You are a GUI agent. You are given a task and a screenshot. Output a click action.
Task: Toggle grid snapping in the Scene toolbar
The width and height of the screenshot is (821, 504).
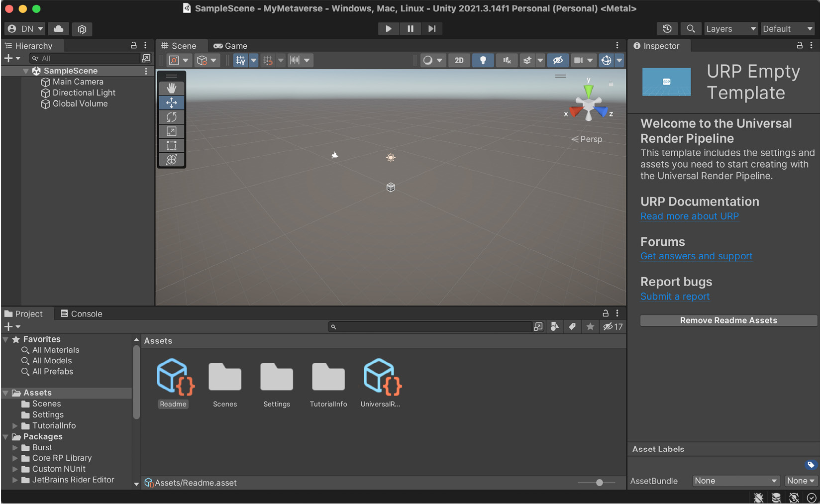[268, 60]
